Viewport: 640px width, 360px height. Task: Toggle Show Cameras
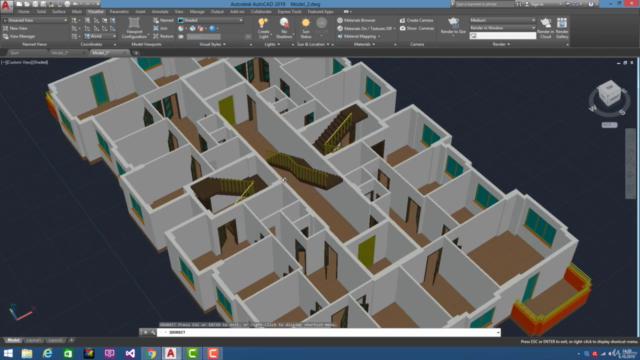417,28
